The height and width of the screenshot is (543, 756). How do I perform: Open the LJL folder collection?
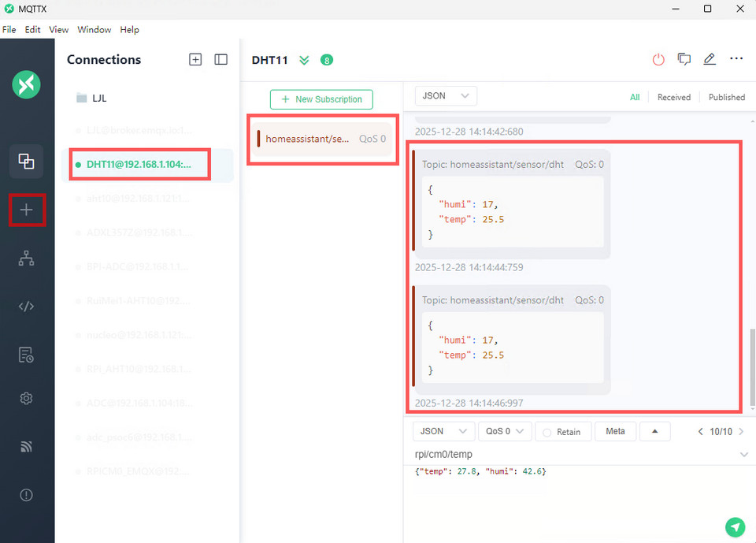pos(91,98)
